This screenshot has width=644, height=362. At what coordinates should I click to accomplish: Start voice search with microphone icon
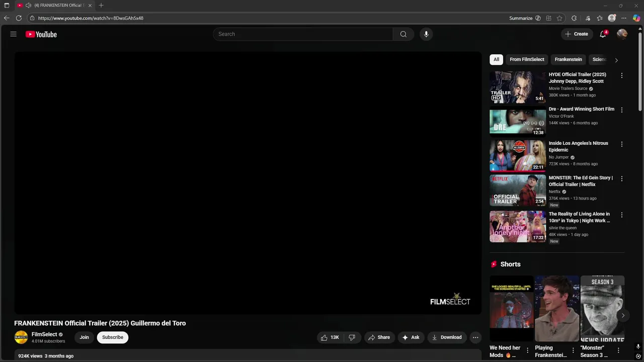click(426, 34)
